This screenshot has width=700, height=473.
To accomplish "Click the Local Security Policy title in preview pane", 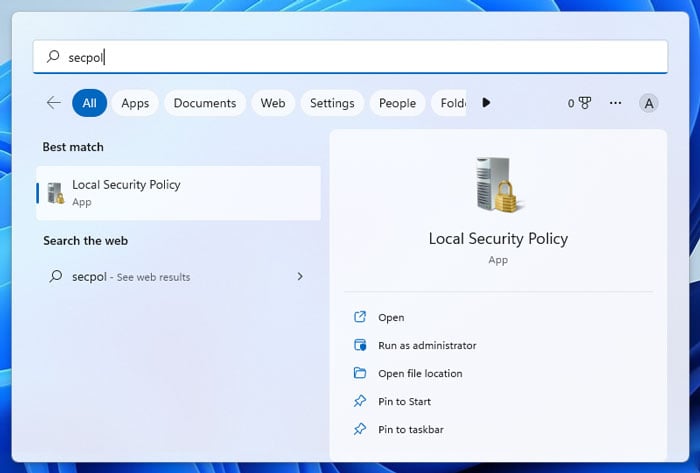I will pyautogui.click(x=498, y=239).
